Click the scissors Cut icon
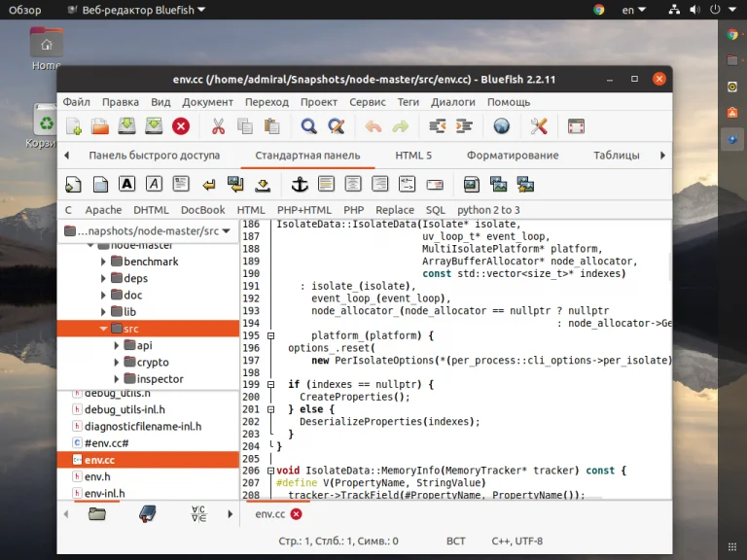The height and width of the screenshot is (560, 747). pos(218,126)
